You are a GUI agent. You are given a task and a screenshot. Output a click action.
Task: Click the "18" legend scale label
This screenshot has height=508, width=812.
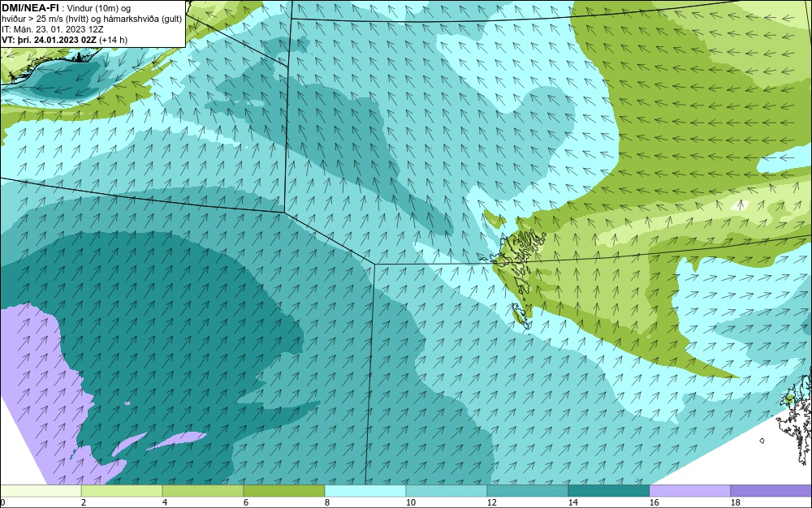pos(735,502)
